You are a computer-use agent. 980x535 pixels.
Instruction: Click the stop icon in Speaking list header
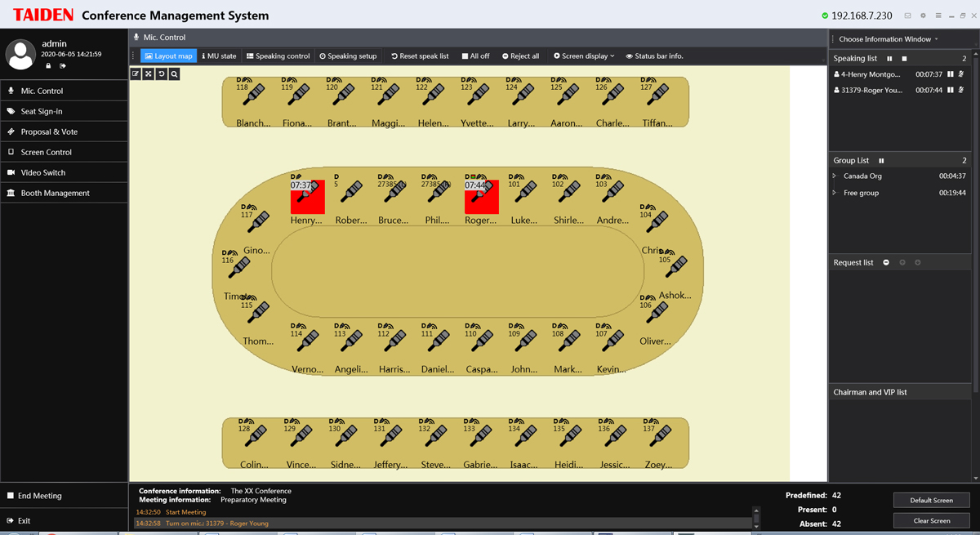[x=904, y=59]
